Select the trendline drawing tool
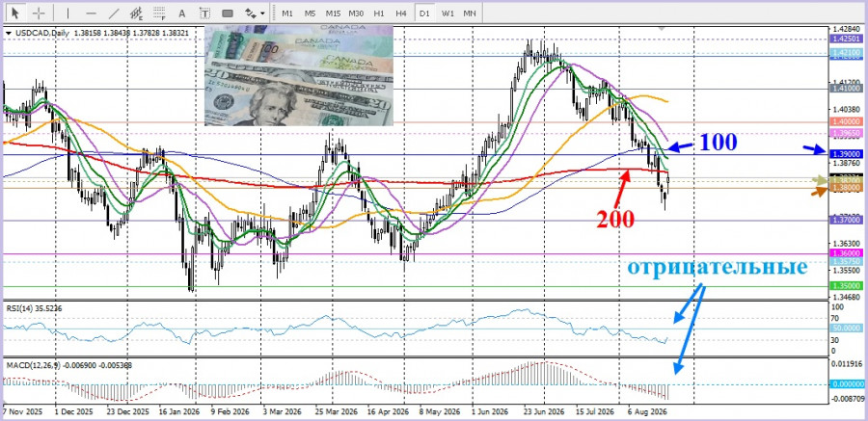The image size is (868, 421). [114, 13]
